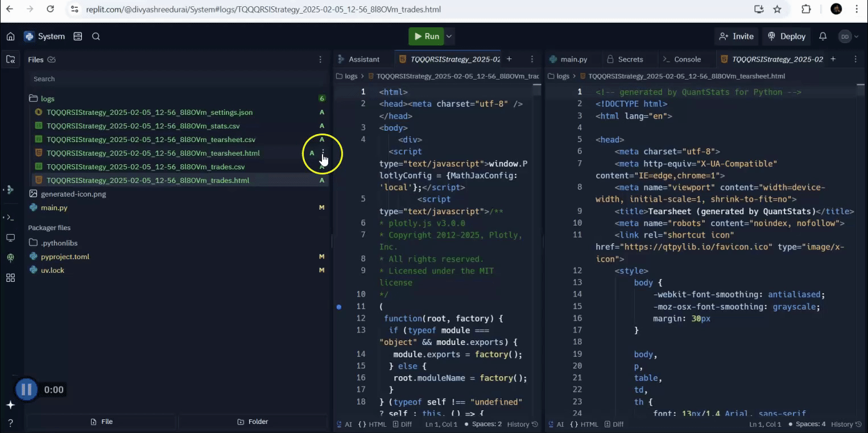This screenshot has height=433, width=868.
Task: Create a new file with File button
Action: click(101, 422)
